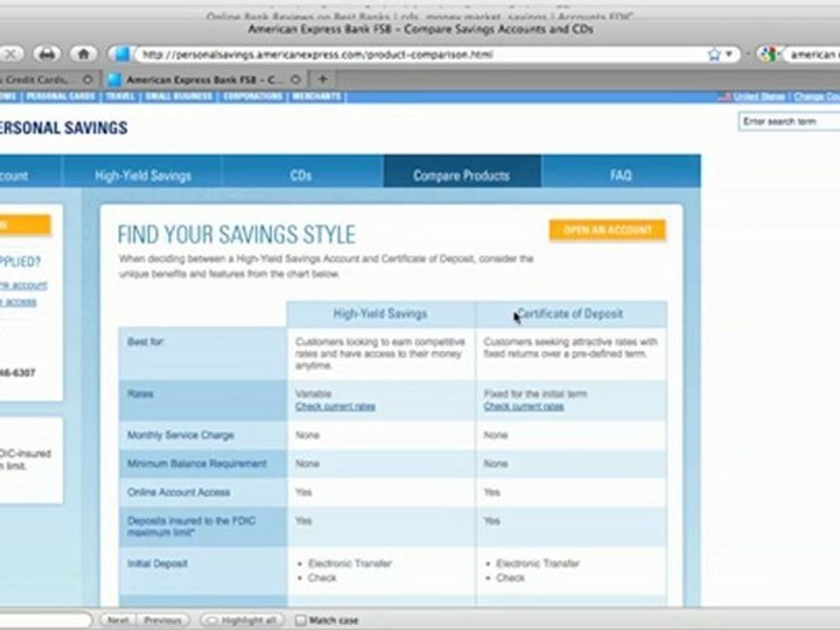This screenshot has height=630, width=840.
Task: Click Check current rates under Certificate of Deposit
Action: pos(524,407)
